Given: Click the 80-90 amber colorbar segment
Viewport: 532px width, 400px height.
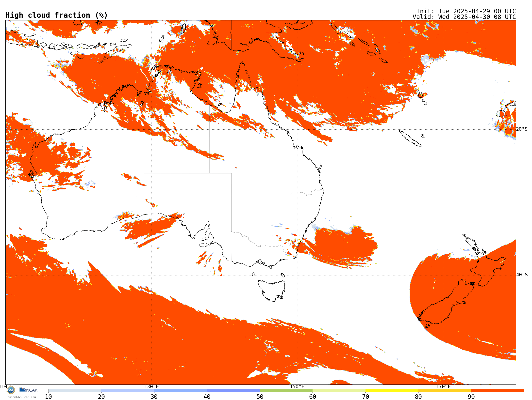Looking at the screenshot, I should tap(445, 391).
